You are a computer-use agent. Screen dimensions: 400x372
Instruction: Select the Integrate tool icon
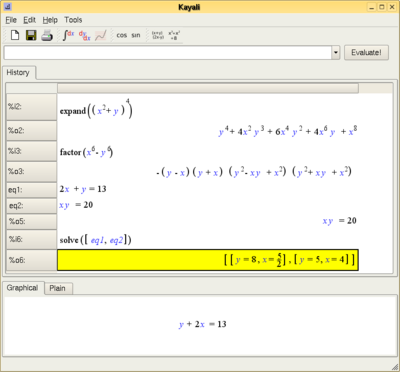click(x=69, y=35)
